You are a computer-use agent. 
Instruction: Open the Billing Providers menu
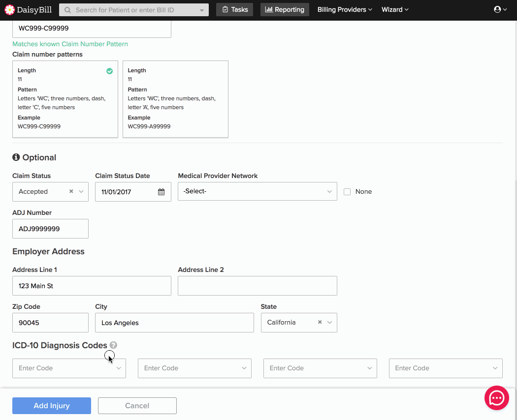click(x=345, y=9)
